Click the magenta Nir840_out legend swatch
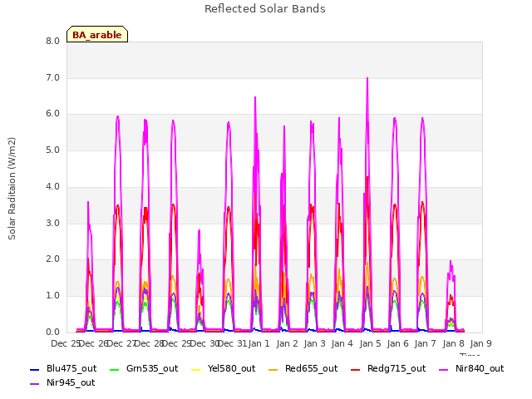This screenshot has height=399, width=532. coord(443,369)
